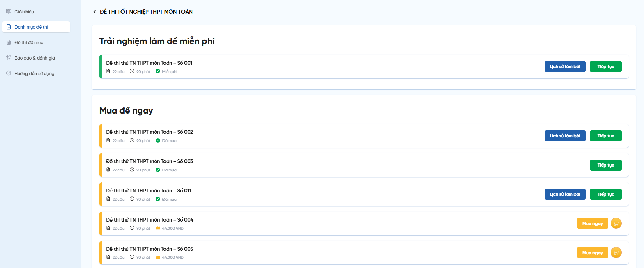This screenshot has height=268, width=644.
Task: Click the Đề thi đã mua document icon
Action: click(x=9, y=42)
